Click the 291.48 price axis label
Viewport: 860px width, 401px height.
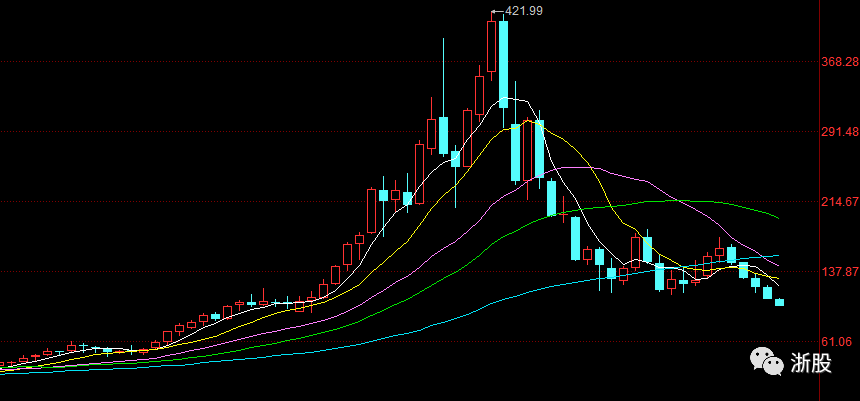tap(840, 132)
